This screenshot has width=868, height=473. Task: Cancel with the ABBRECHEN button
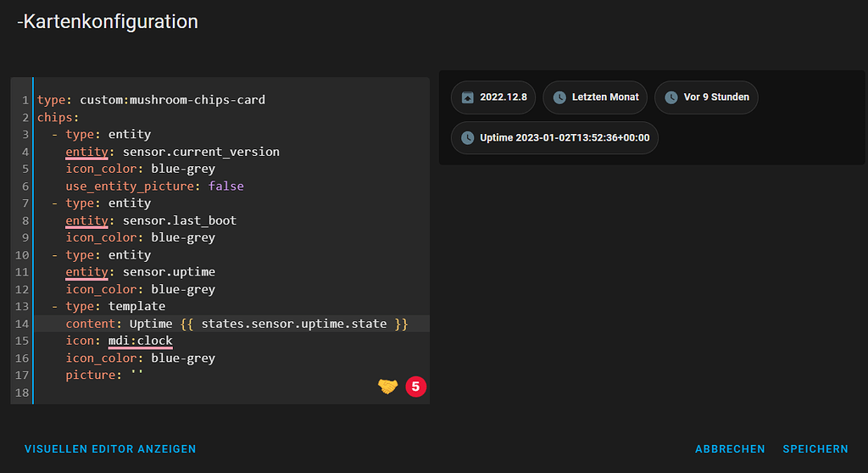click(730, 449)
